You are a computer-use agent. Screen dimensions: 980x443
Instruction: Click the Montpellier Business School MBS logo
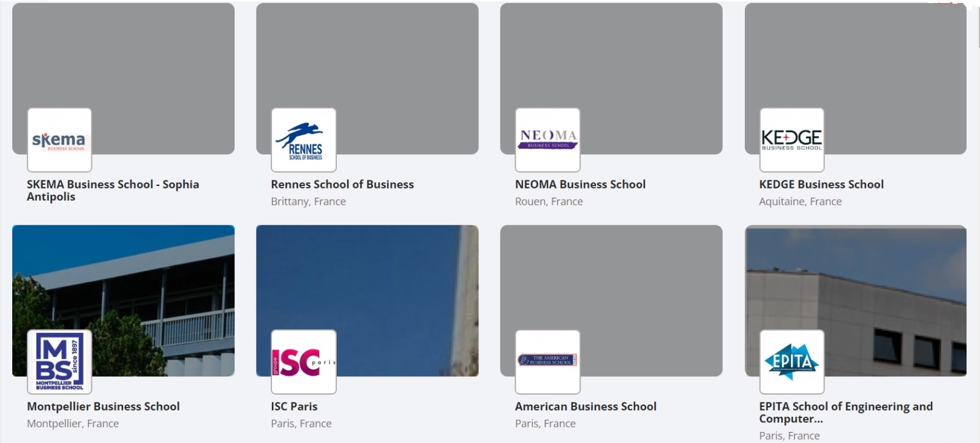59,362
